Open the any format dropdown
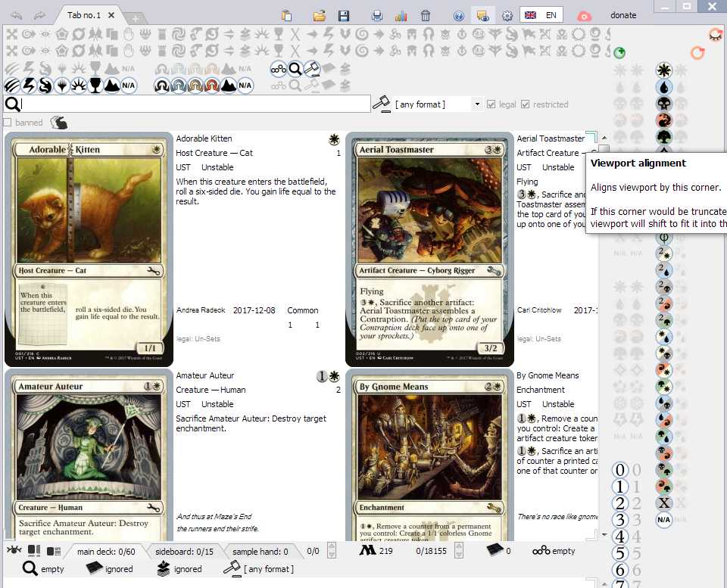The width and height of the screenshot is (727, 588). click(x=477, y=104)
